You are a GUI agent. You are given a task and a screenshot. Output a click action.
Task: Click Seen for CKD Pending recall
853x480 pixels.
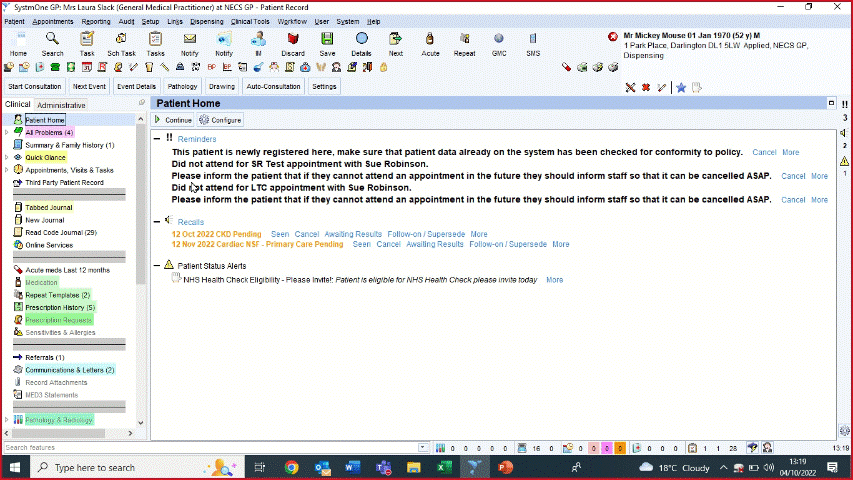[x=280, y=234]
